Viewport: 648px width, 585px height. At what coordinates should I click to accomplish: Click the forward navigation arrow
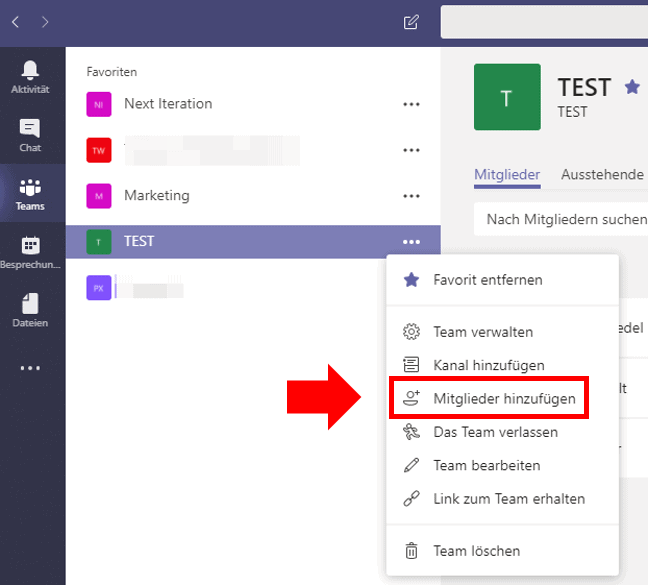pyautogui.click(x=44, y=22)
